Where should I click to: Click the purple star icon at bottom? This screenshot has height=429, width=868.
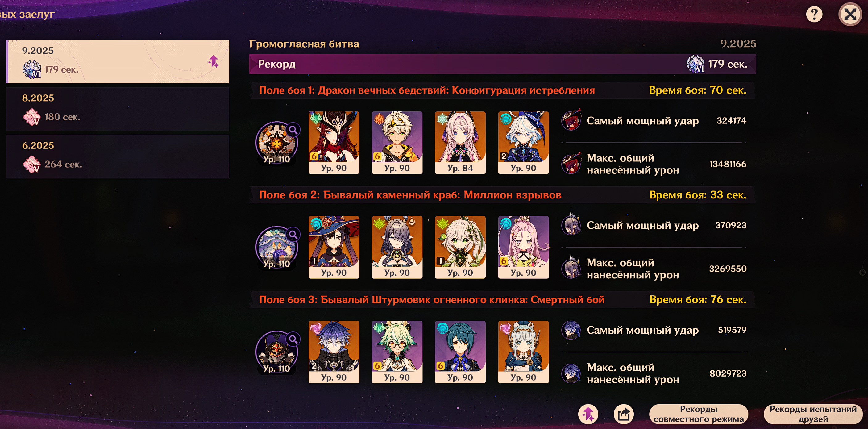588,414
